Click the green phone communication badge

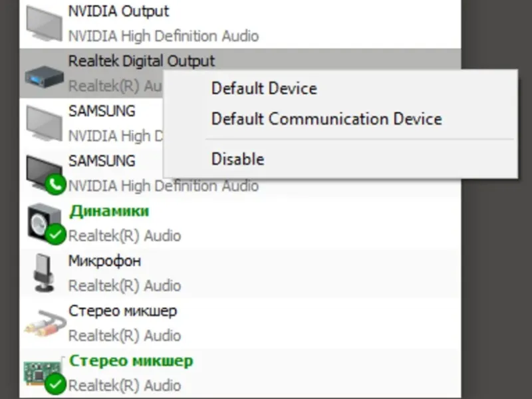pyautogui.click(x=55, y=184)
